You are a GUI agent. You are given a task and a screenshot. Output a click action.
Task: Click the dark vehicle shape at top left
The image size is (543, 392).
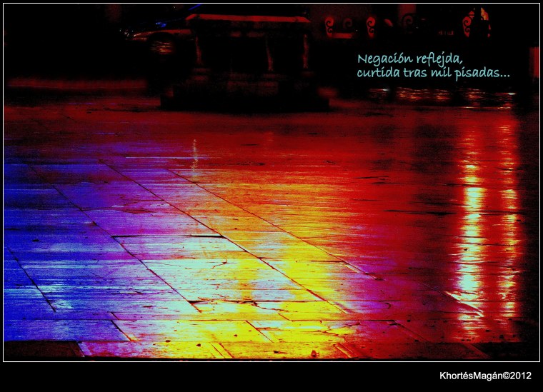[154, 32]
